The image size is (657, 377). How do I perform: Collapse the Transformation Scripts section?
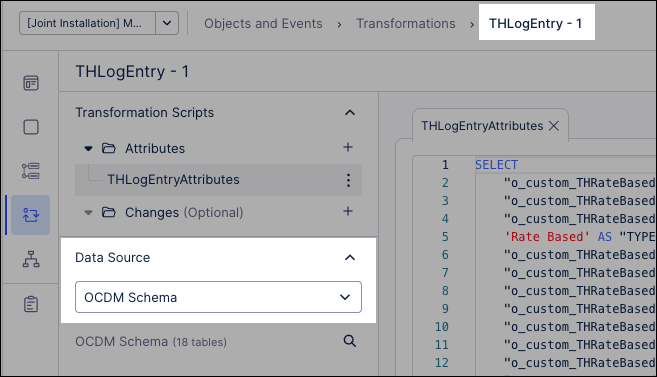coord(349,113)
